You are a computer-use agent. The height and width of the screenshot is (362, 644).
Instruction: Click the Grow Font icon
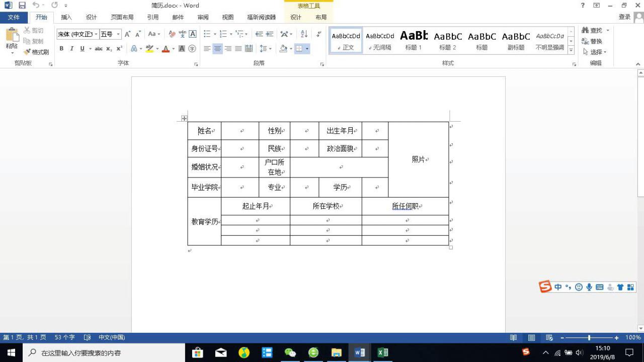[128, 34]
